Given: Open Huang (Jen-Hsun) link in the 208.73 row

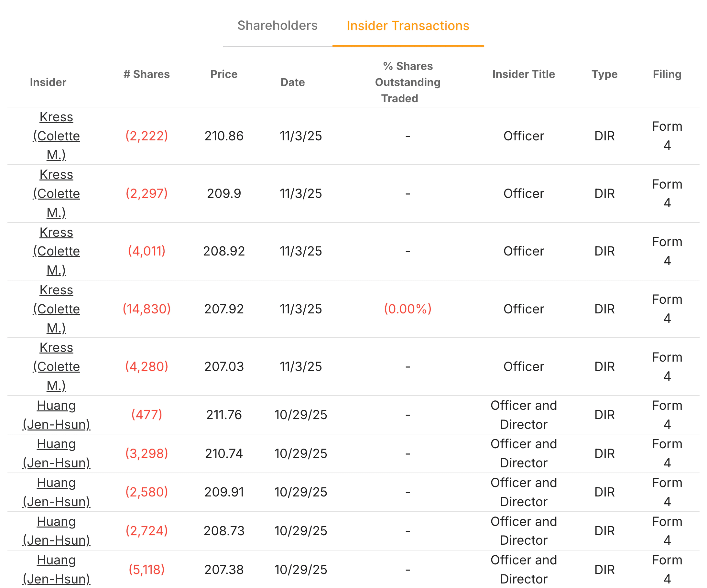Looking at the screenshot, I should [56, 531].
